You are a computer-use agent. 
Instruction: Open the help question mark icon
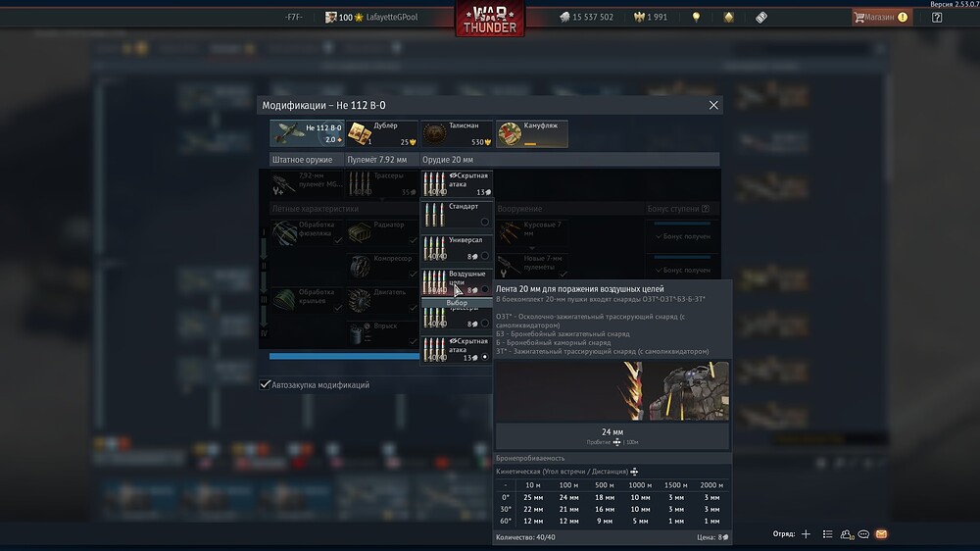point(937,17)
